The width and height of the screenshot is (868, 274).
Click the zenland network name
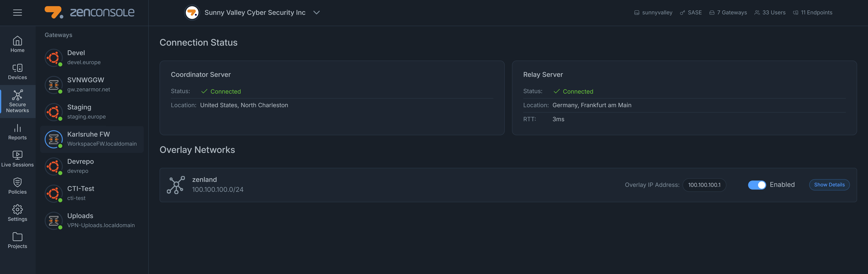point(205,180)
